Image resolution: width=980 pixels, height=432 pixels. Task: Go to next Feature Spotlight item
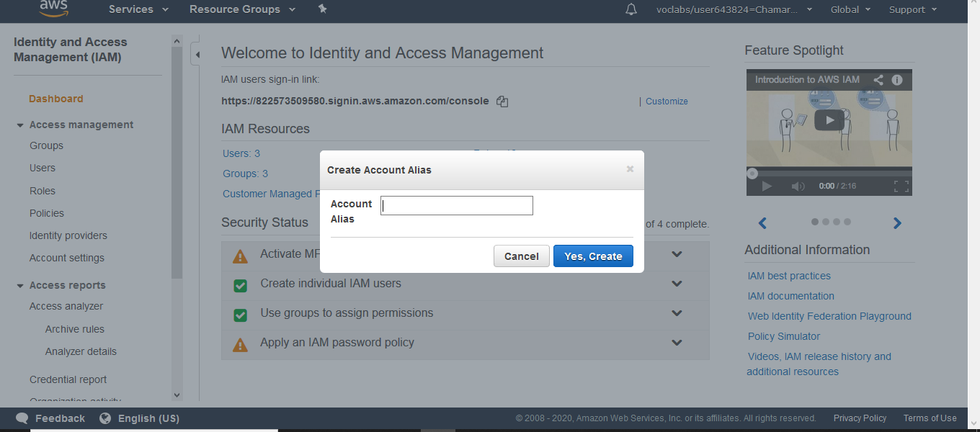(897, 223)
